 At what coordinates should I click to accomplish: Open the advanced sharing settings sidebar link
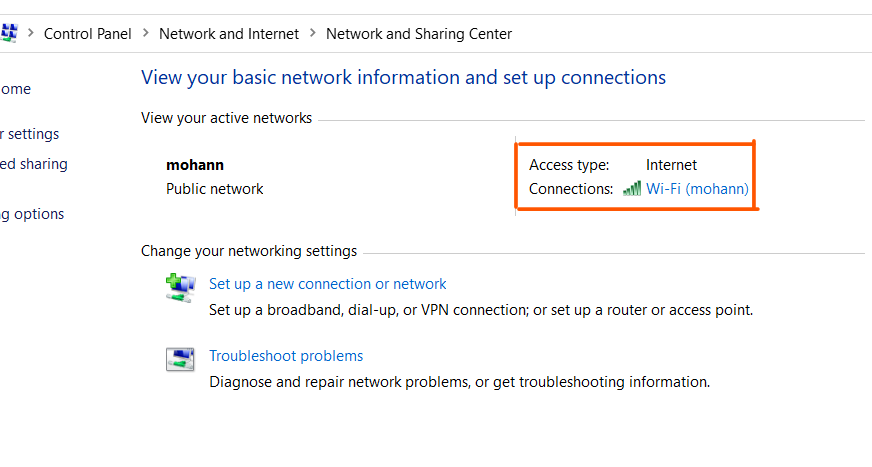coord(33,164)
